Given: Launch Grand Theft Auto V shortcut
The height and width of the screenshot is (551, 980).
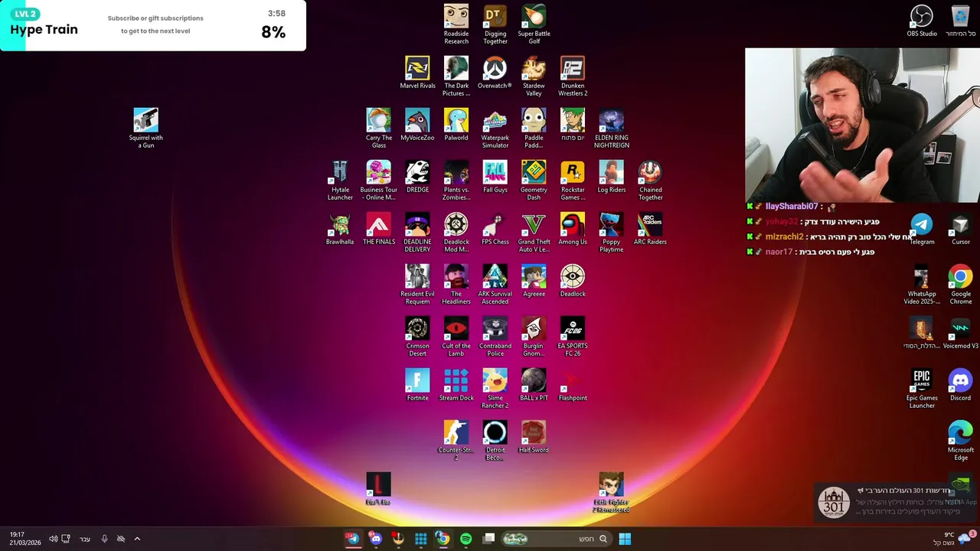Looking at the screenshot, I should (534, 232).
